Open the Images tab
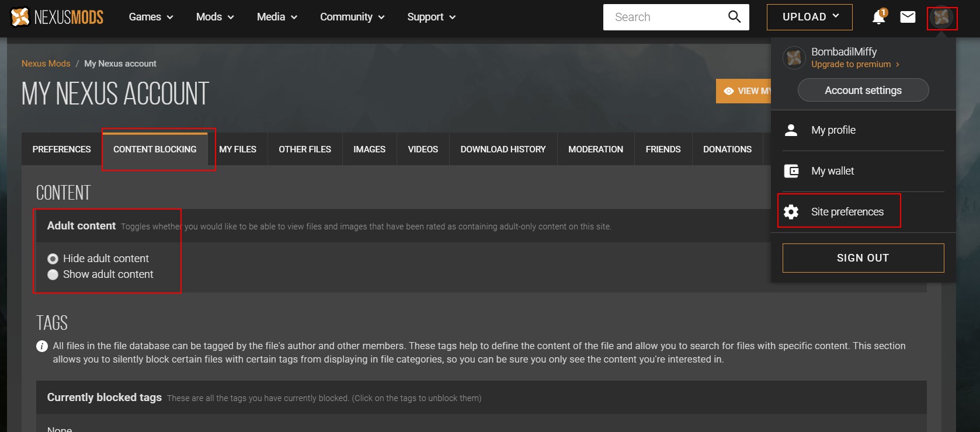Screen dimensions: 980x432 [x=369, y=149]
